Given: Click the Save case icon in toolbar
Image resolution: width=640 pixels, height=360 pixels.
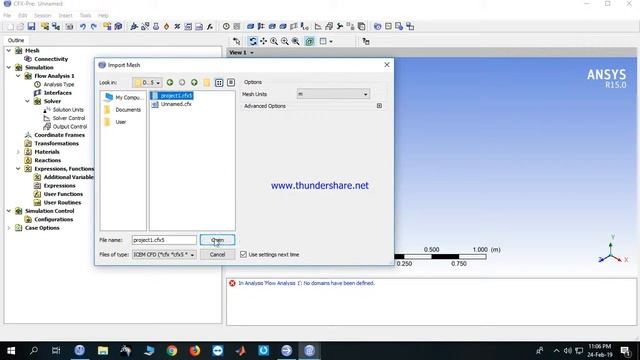Looking at the screenshot, I should point(31,27).
